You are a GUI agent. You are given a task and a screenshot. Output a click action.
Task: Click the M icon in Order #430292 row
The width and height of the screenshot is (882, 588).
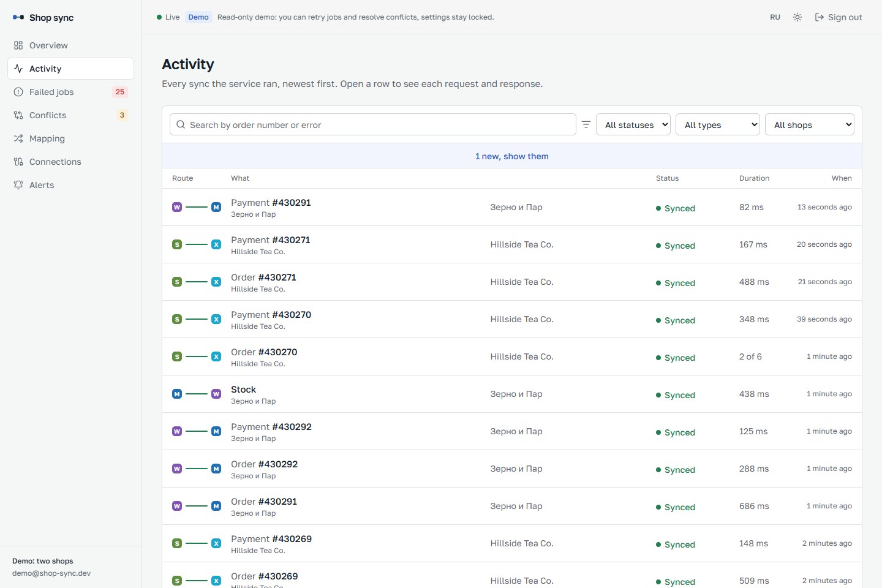[216, 469]
